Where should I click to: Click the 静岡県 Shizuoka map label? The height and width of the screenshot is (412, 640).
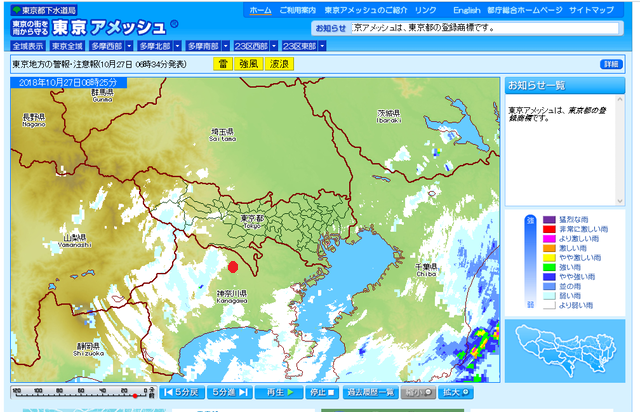(x=87, y=350)
